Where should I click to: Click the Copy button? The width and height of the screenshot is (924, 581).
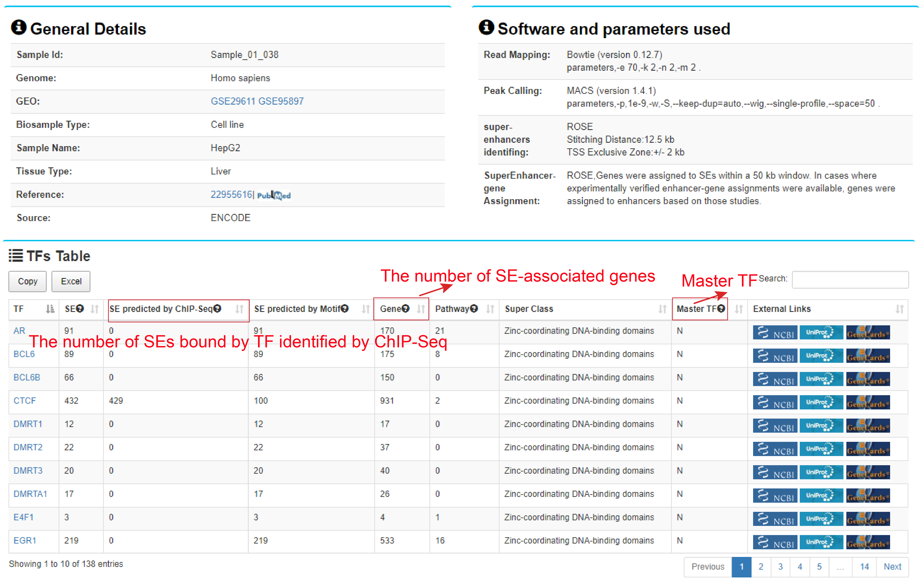[x=28, y=281]
